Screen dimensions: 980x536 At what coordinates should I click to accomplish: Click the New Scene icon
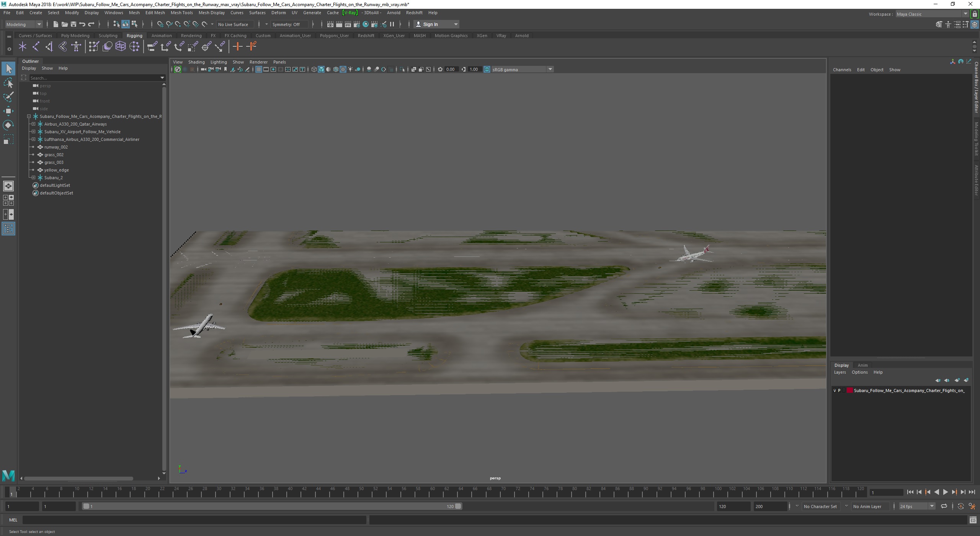pos(56,24)
